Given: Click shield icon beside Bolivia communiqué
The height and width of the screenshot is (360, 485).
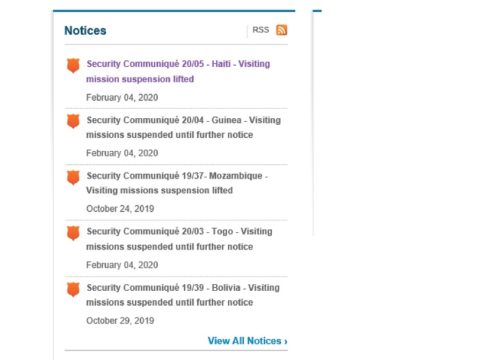Looking at the screenshot, I should 73,289.
